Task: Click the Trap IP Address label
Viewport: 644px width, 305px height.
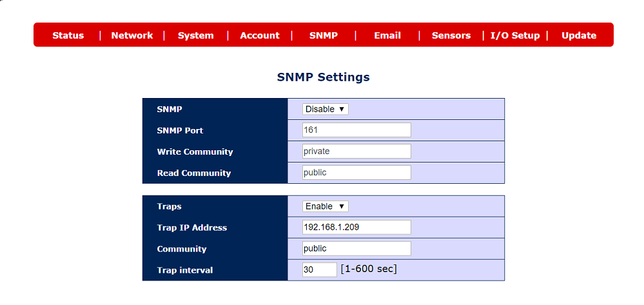Action: 192,228
